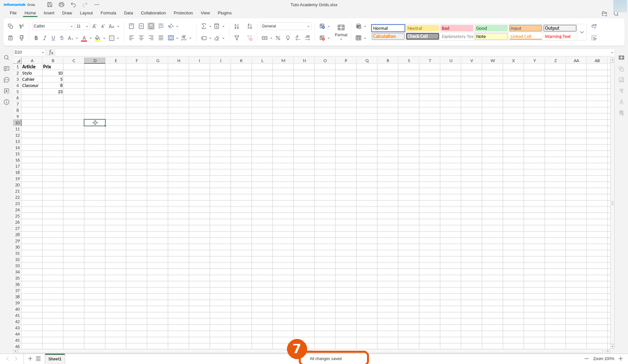628x364 pixels.
Task: Apply the Good cell style
Action: (x=491, y=28)
